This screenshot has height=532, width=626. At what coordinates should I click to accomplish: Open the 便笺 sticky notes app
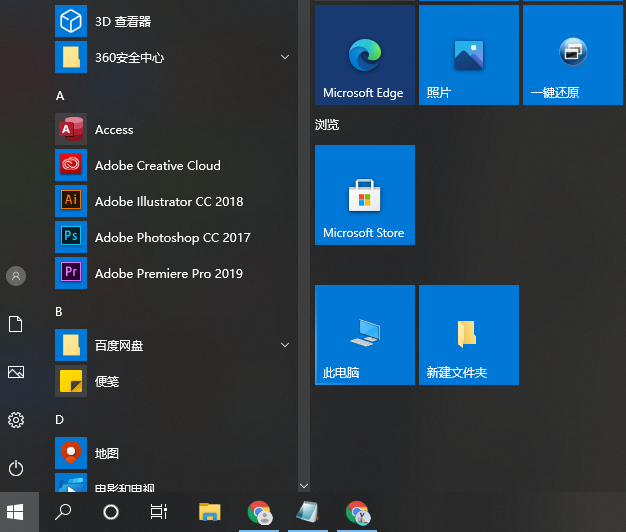point(107,381)
